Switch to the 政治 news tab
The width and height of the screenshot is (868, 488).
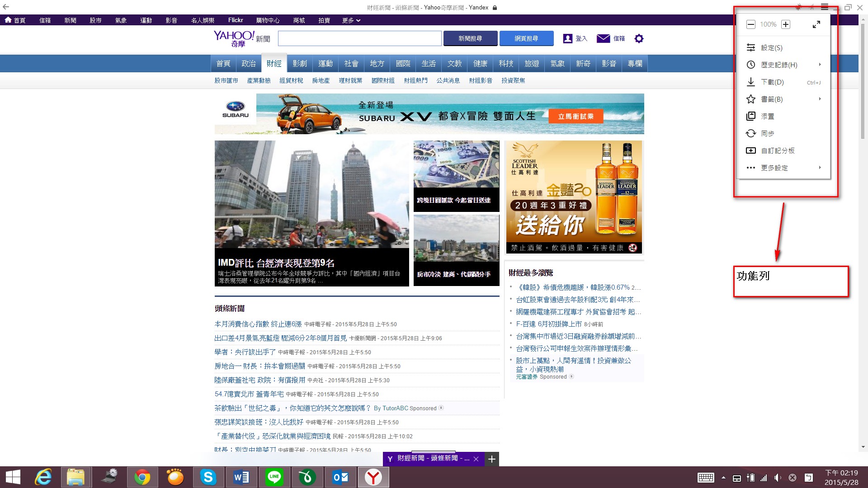point(249,64)
